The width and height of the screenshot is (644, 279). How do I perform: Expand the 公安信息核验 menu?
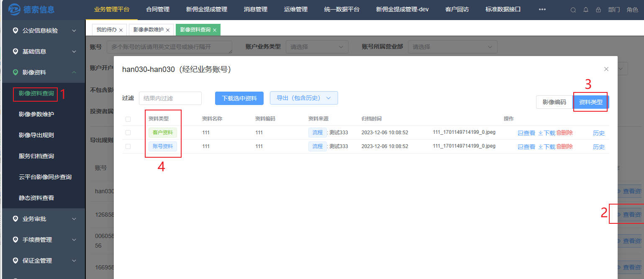43,31
